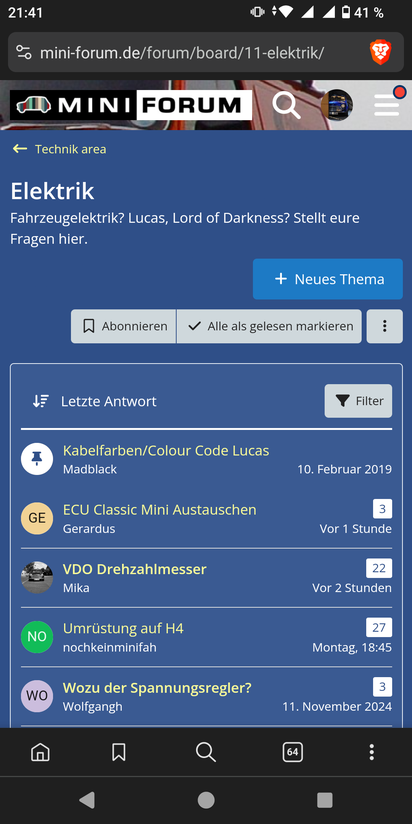
Task: Open ECU Classic Mini Austauschen thread
Action: pyautogui.click(x=160, y=510)
